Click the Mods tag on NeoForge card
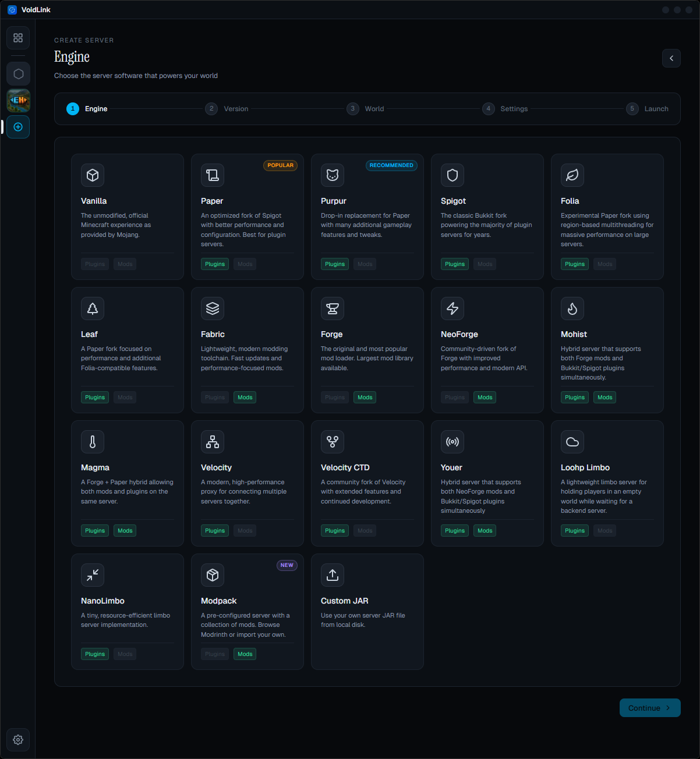This screenshot has width=700, height=759. click(485, 398)
